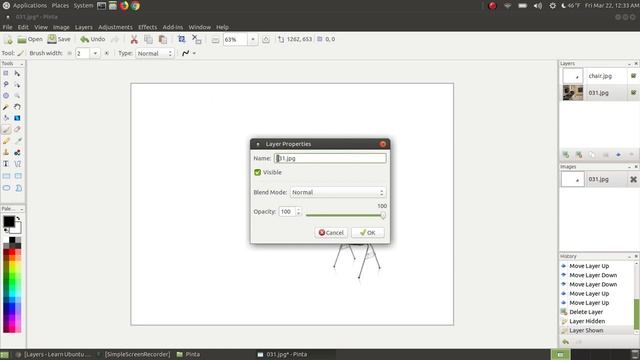Adjust the Opacity spinner arrows

coord(298,211)
